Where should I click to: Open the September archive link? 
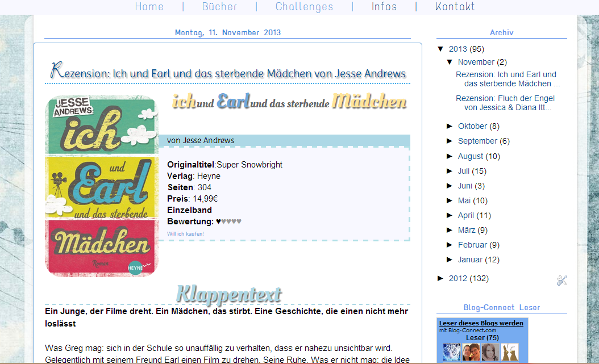click(477, 141)
